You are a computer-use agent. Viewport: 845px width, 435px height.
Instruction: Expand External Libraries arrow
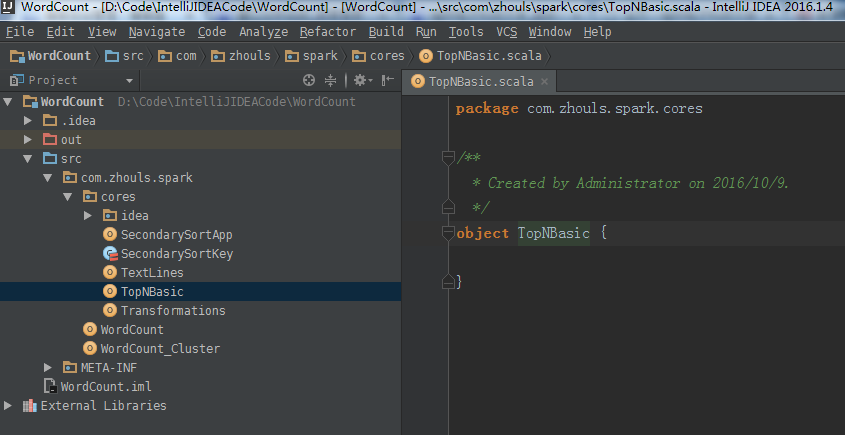point(8,405)
